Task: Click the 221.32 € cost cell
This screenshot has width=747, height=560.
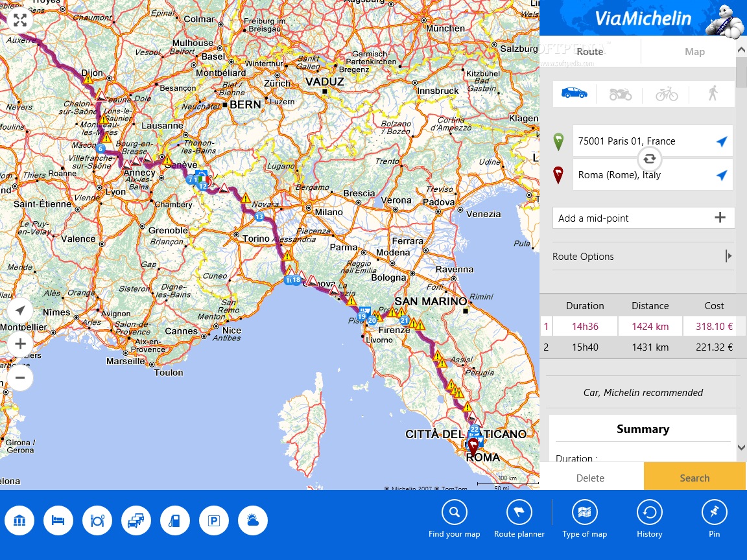Action: coord(714,347)
